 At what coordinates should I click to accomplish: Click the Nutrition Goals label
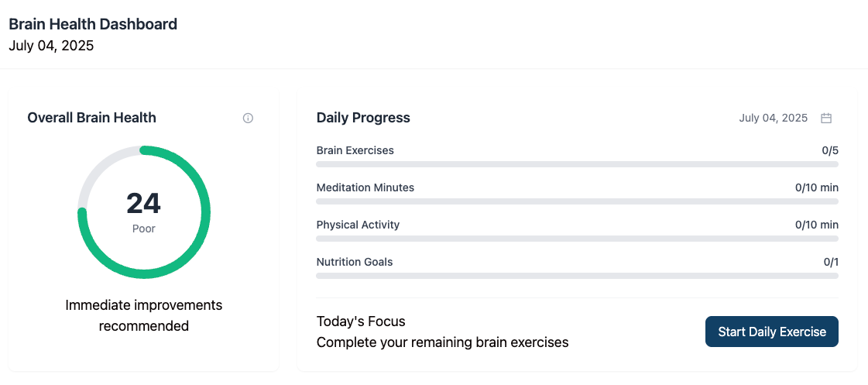point(355,262)
